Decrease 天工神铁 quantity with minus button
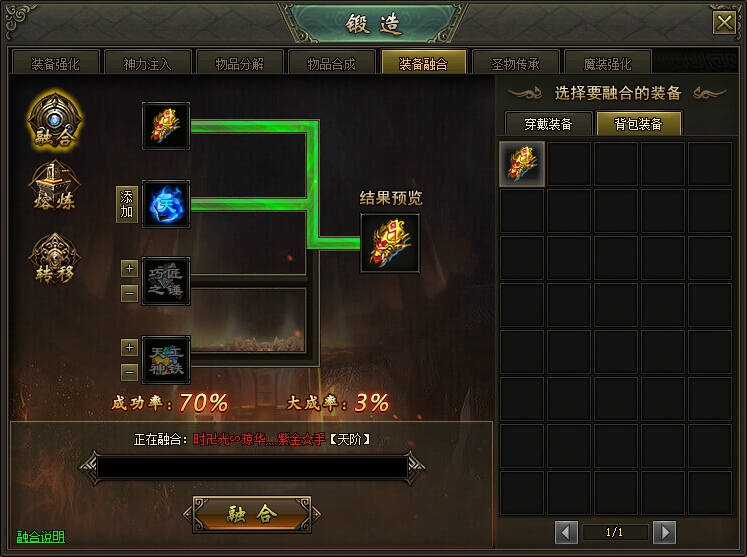 point(129,372)
